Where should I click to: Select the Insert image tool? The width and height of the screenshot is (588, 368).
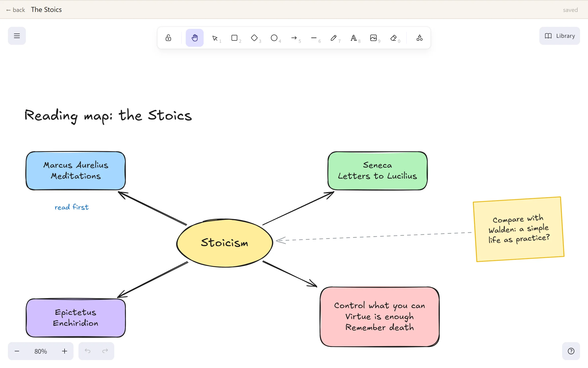pyautogui.click(x=374, y=38)
